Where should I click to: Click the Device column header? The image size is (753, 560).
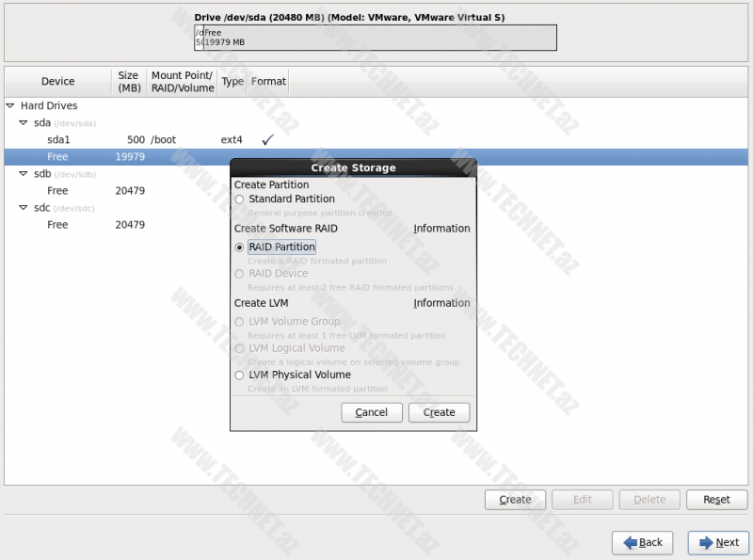pyautogui.click(x=57, y=82)
